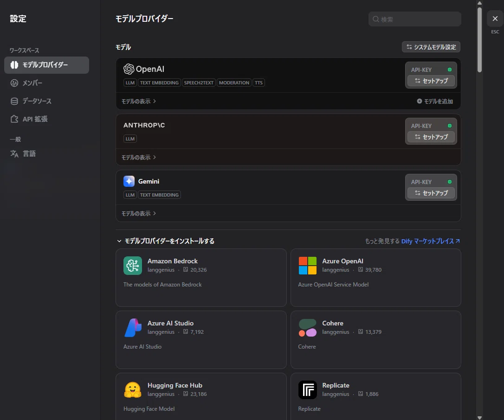Click the members face icon in sidebar
Image resolution: width=504 pixels, height=420 pixels.
point(14,83)
